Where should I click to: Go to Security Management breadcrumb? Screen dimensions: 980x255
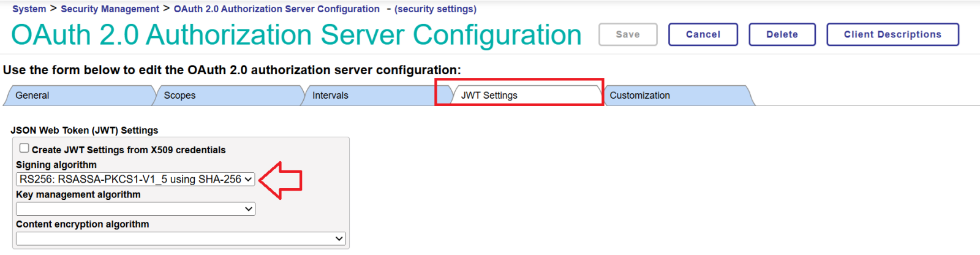(110, 9)
